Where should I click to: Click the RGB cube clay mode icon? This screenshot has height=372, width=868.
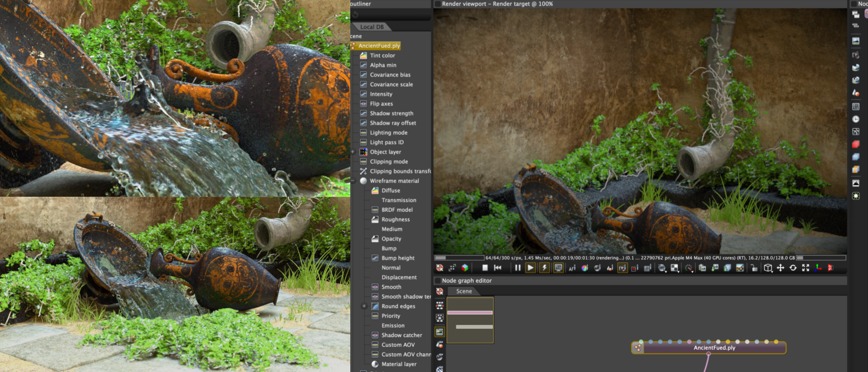coord(465,268)
